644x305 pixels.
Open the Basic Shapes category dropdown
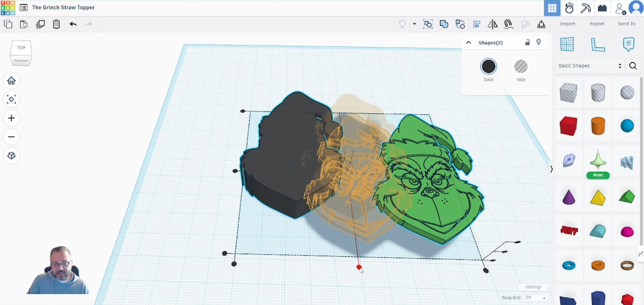coord(590,66)
